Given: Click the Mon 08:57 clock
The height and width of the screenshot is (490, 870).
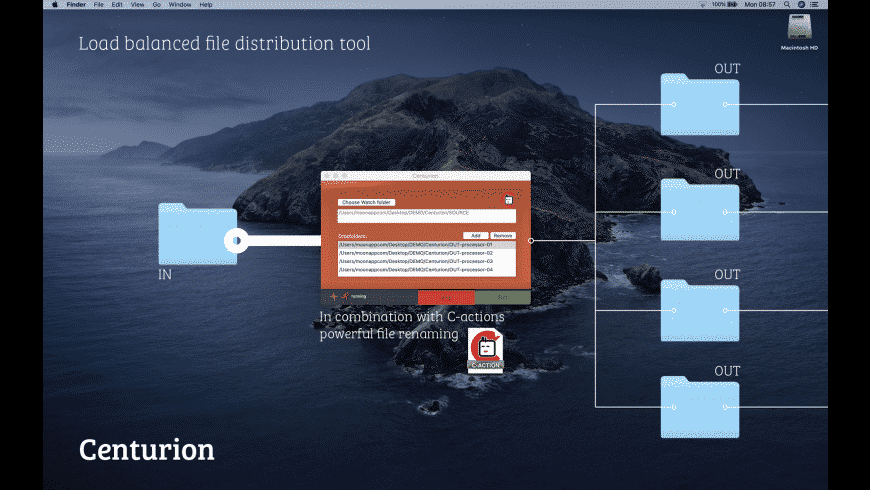Looking at the screenshot, I should pyautogui.click(x=760, y=4).
